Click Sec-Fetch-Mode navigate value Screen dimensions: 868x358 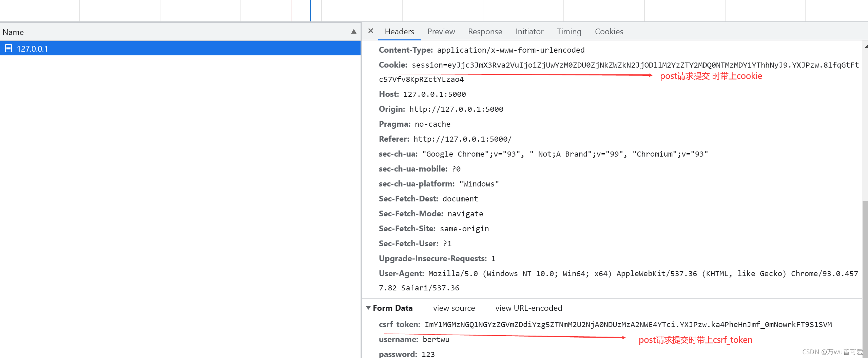click(465, 214)
